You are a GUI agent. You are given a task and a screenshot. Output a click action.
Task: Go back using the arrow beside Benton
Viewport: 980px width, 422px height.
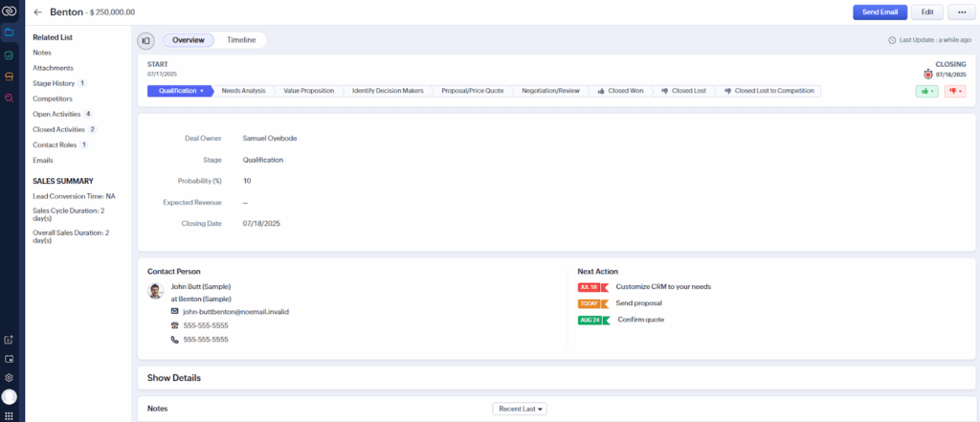38,12
